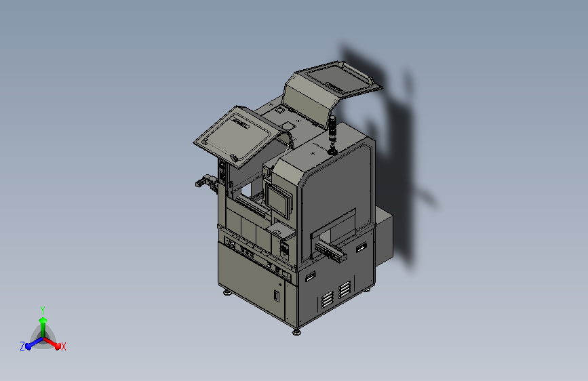Select the conveyor rail protruding from side
588x381 pixels.
(x=330, y=252)
